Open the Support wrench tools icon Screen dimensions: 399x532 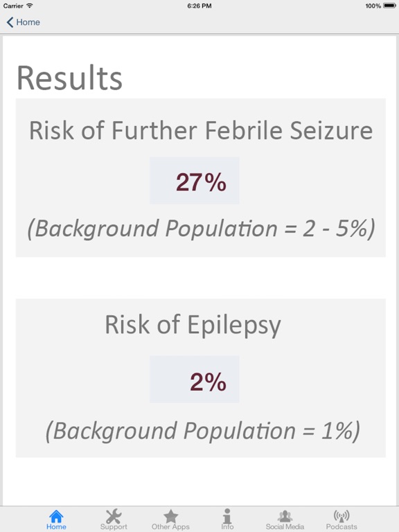point(114,516)
